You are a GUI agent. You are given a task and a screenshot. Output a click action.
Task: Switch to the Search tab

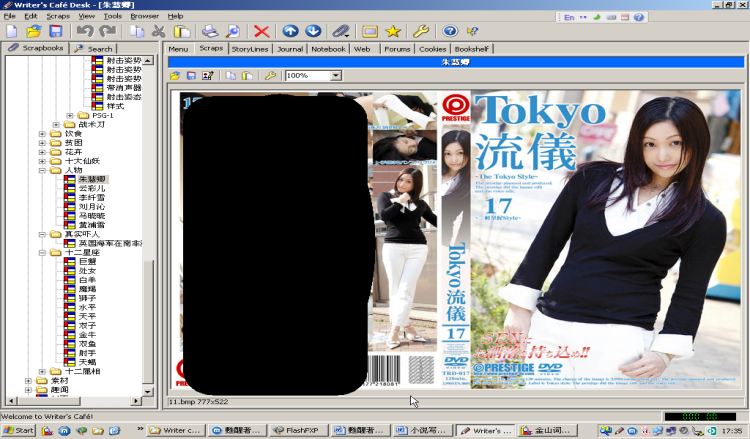click(94, 49)
